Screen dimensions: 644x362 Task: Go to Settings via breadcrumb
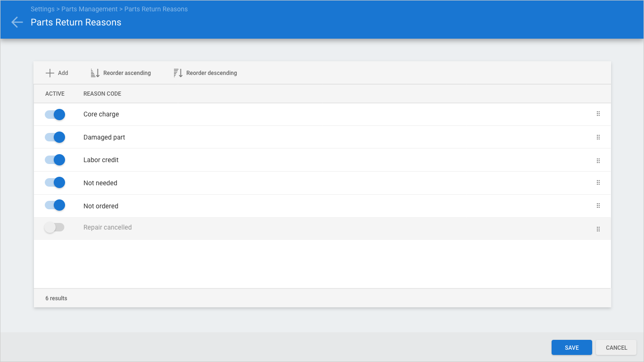click(42, 9)
